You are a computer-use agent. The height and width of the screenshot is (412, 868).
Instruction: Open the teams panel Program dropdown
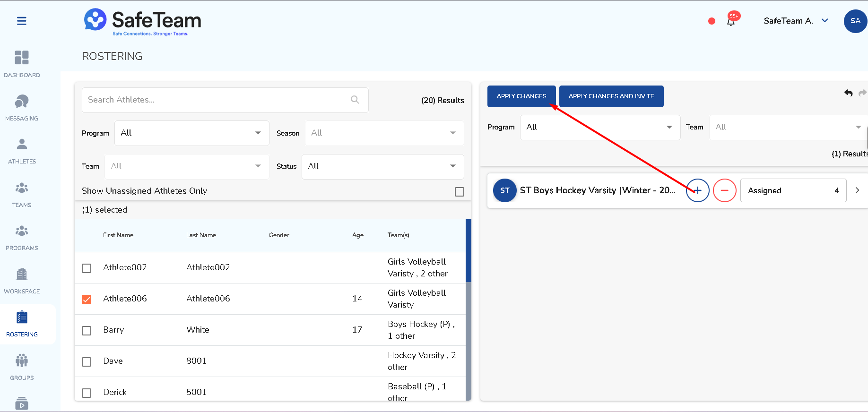tap(600, 128)
